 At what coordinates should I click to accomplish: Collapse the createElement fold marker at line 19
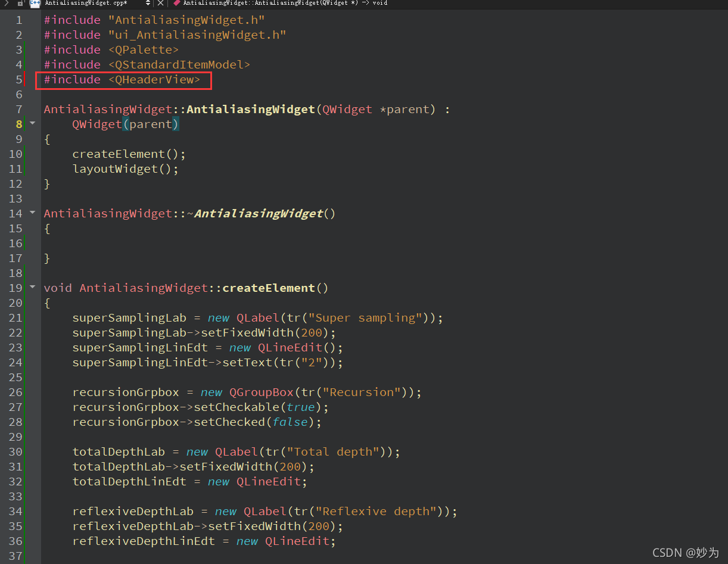(x=32, y=287)
